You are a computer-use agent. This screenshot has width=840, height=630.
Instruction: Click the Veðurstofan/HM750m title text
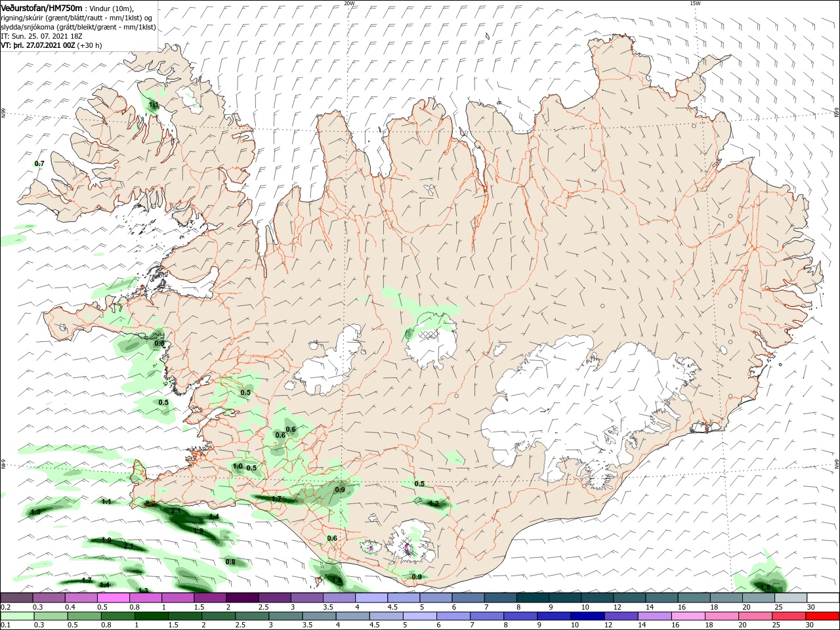(x=41, y=7)
